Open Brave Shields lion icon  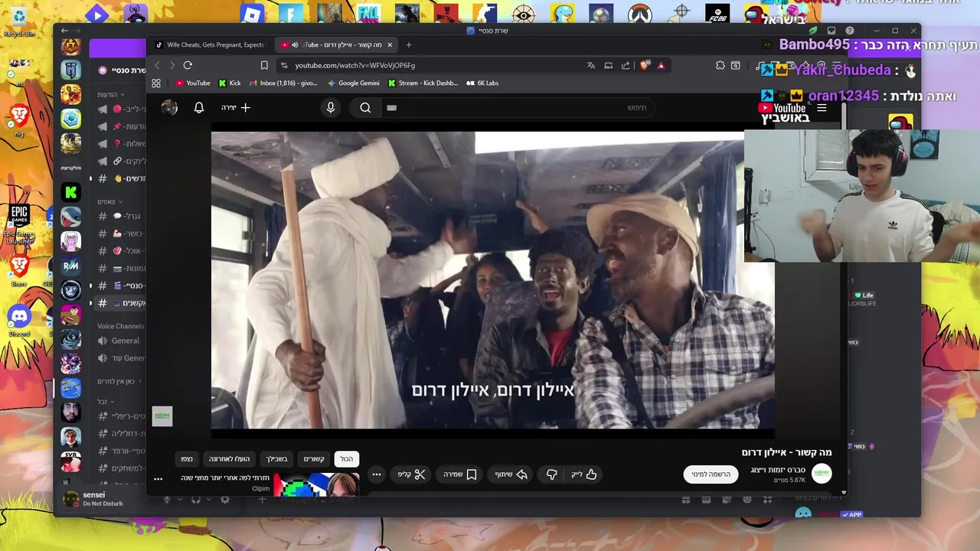tap(645, 65)
